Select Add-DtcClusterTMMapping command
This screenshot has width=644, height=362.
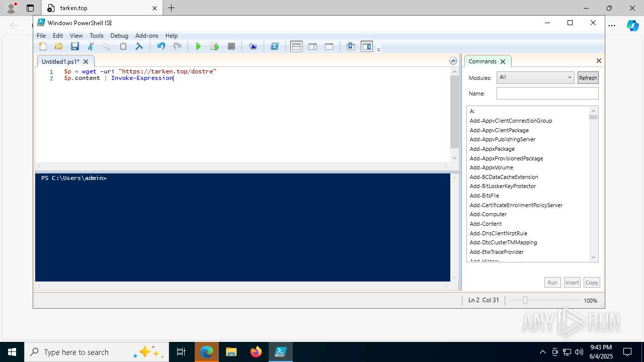click(503, 242)
